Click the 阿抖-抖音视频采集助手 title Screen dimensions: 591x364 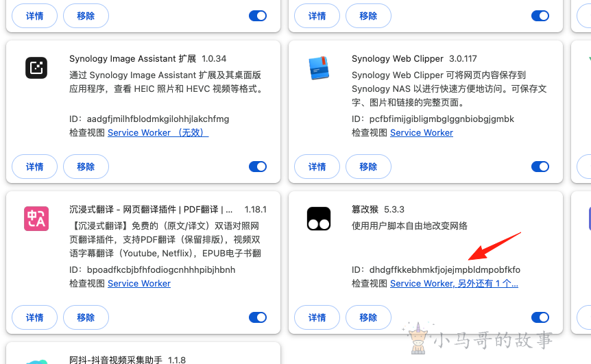[116, 360]
